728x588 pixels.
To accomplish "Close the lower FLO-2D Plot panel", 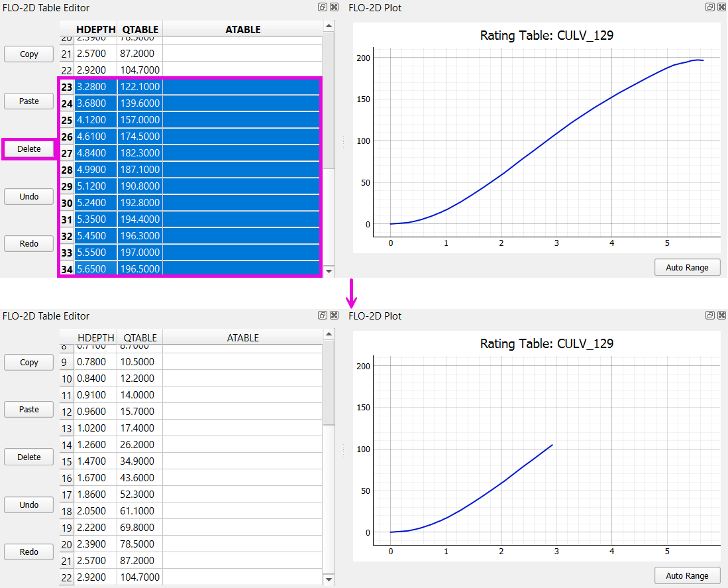I will pos(720,316).
